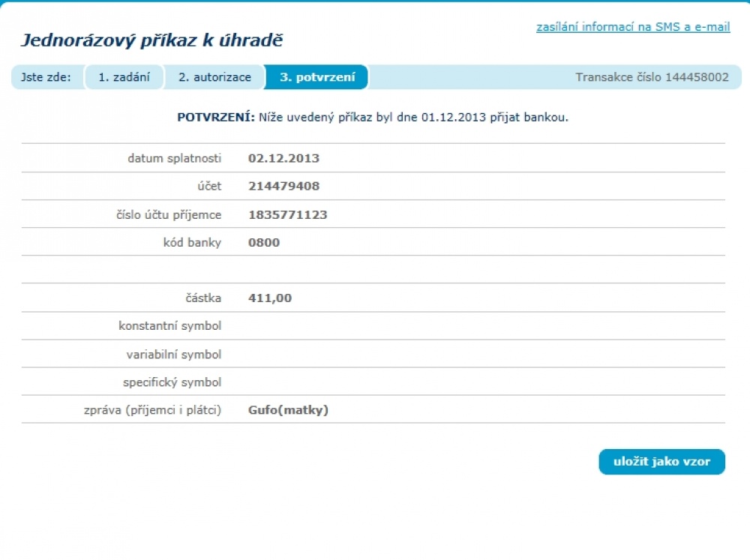The width and height of the screenshot is (750, 560).
Task: Click the 'číslo účtu příjemce' label
Action: (169, 214)
